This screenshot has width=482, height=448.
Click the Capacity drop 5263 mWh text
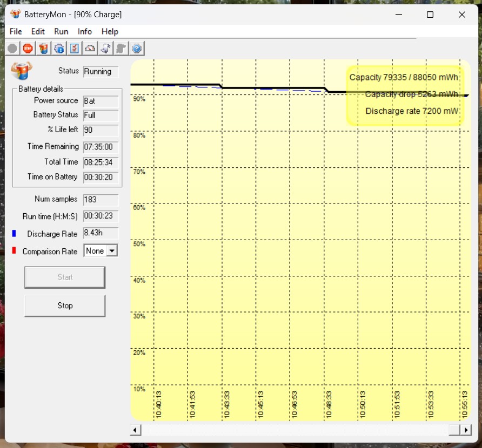pos(412,94)
